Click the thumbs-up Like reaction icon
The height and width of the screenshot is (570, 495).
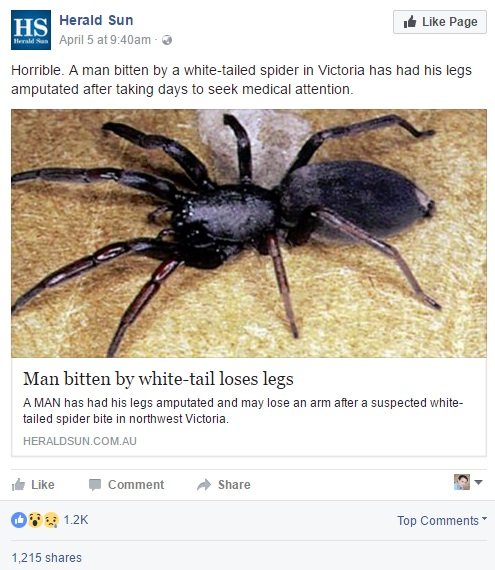pyautogui.click(x=19, y=520)
